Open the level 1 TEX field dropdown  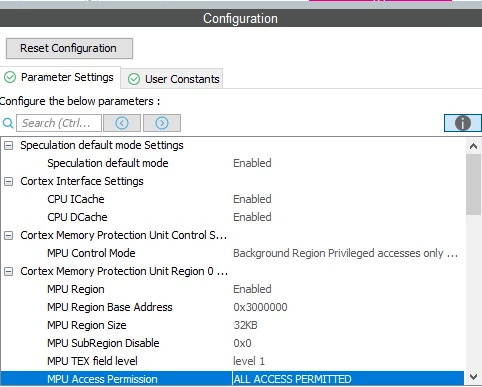249,361
